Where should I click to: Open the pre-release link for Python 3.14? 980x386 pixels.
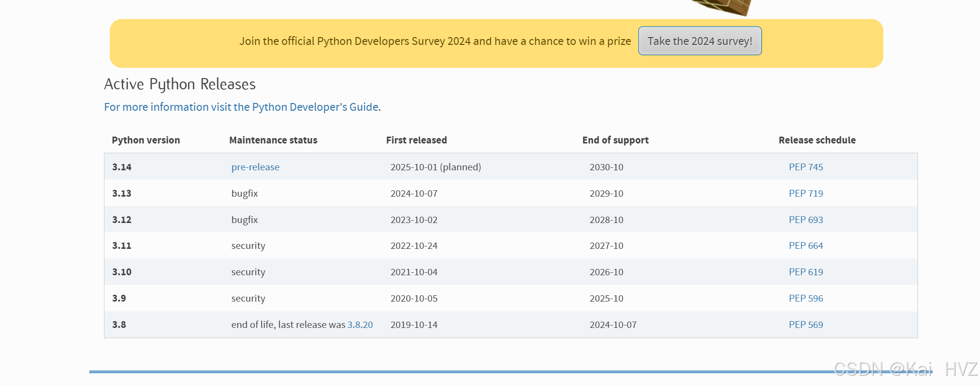tap(255, 167)
